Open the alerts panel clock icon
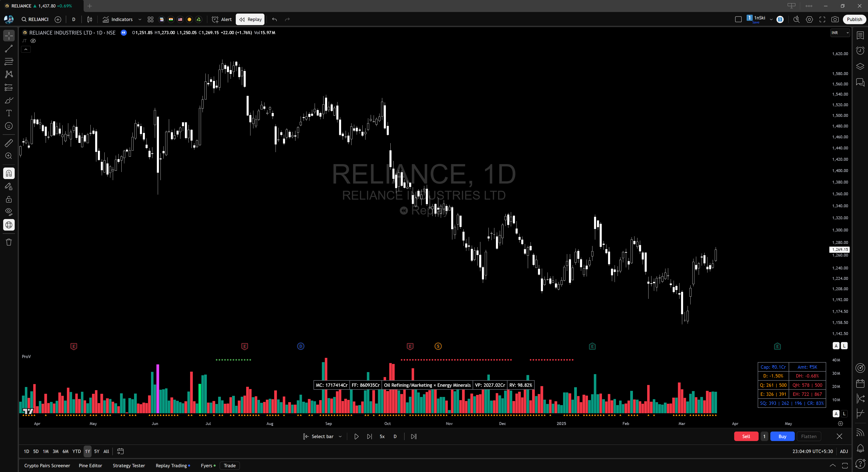 [860, 51]
